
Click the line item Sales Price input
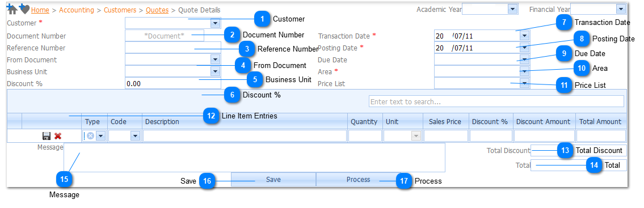(445, 136)
